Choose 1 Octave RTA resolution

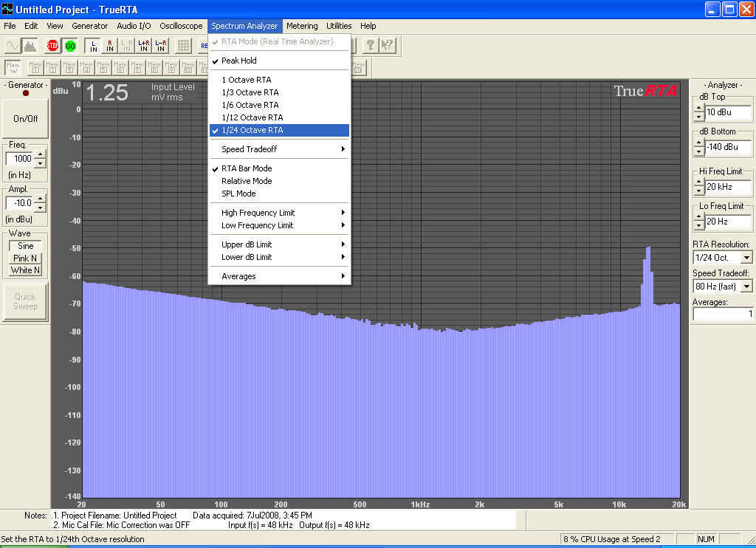tap(279, 80)
